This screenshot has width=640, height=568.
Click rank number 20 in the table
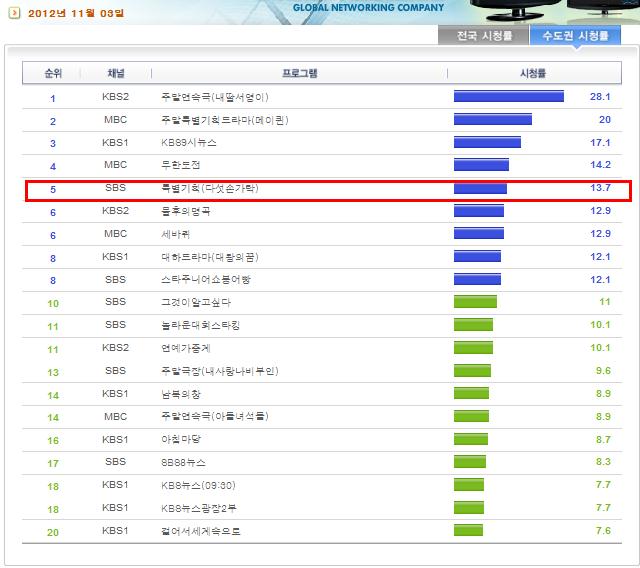click(53, 532)
